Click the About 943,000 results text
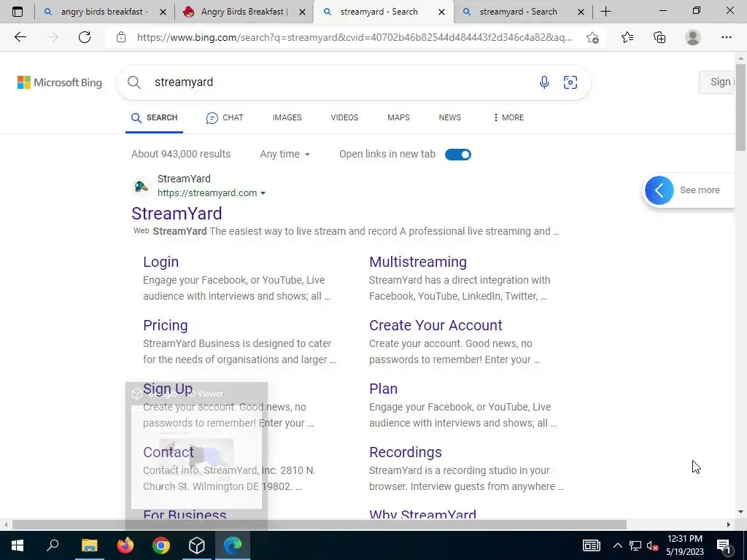This screenshot has height=560, width=747. point(181,155)
